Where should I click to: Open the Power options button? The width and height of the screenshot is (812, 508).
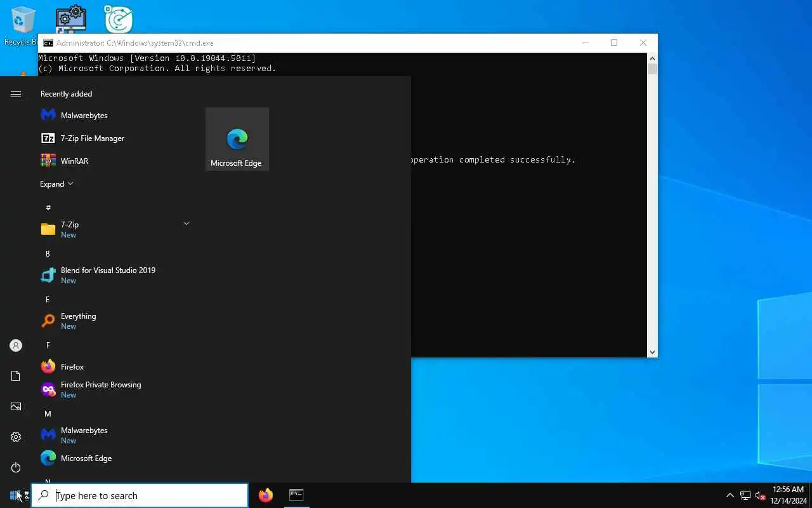pyautogui.click(x=16, y=467)
